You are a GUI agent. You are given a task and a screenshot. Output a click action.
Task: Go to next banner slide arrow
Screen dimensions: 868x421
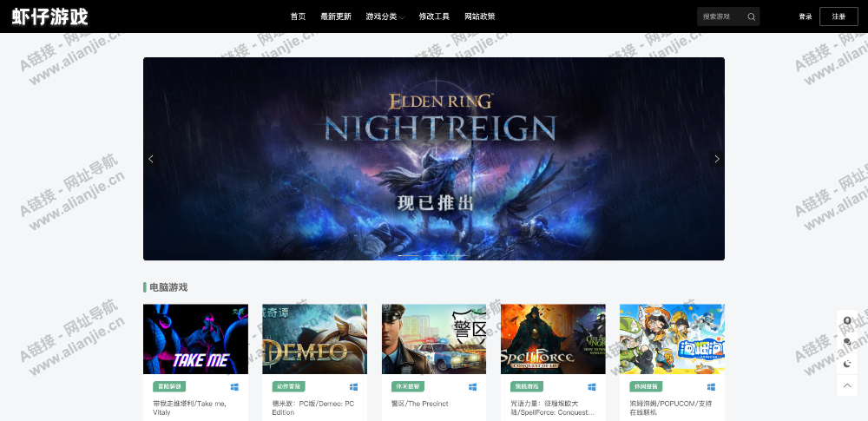click(717, 159)
